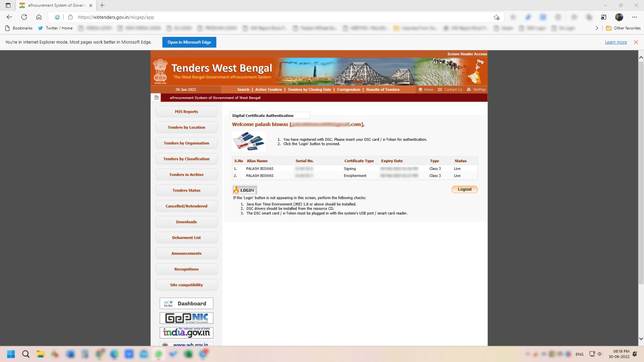The height and width of the screenshot is (362, 644).
Task: Click the browser Home icon
Action: pos(39,17)
